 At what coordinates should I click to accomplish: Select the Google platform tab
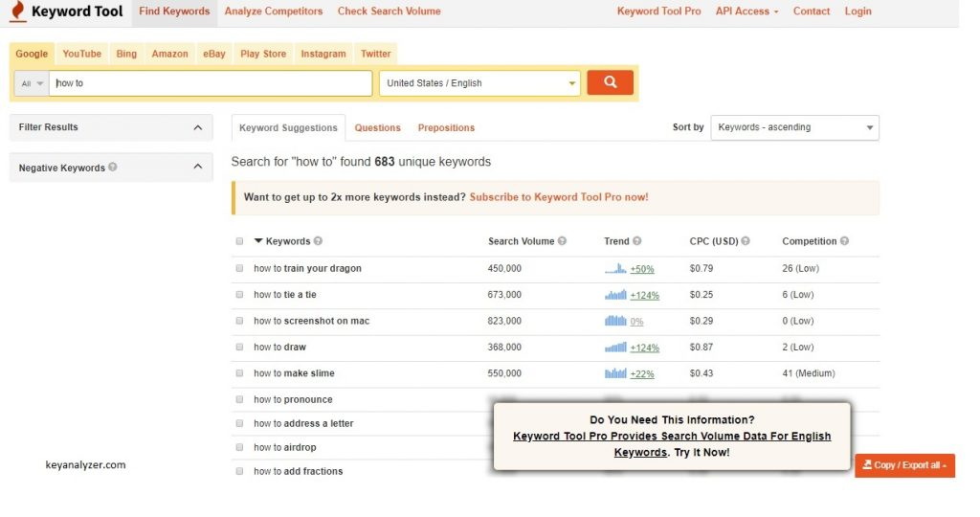(32, 54)
